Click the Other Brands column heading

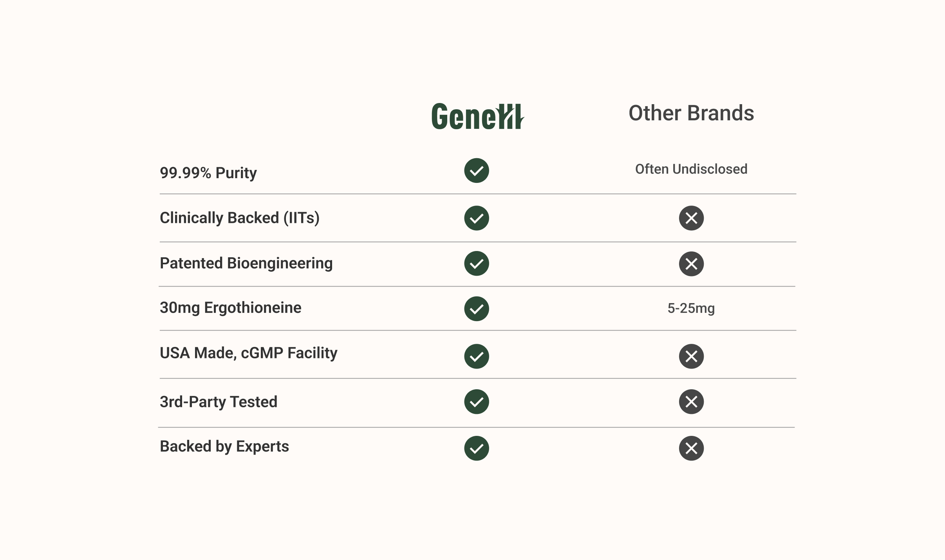691,113
